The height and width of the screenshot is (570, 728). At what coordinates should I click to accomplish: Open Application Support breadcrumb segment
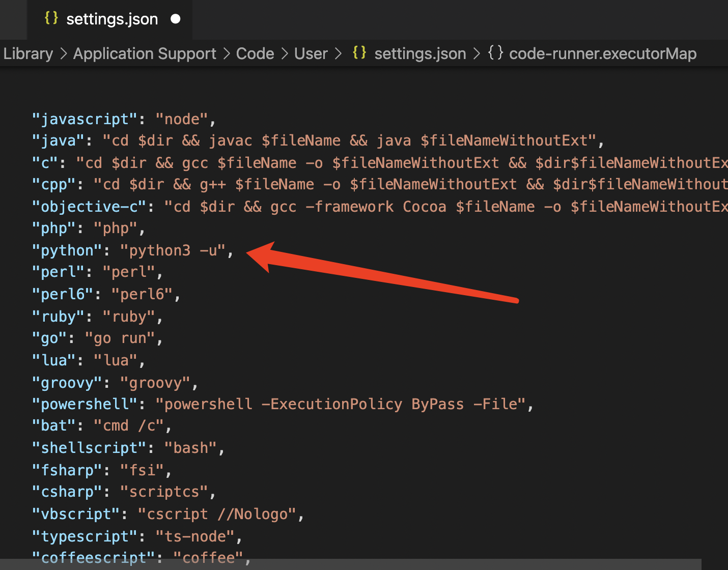[145, 53]
